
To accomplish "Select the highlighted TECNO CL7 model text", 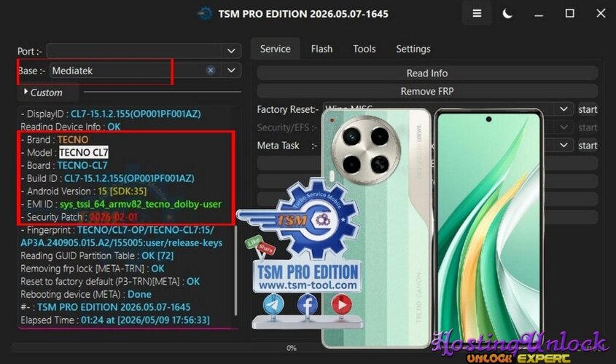I will [84, 152].
